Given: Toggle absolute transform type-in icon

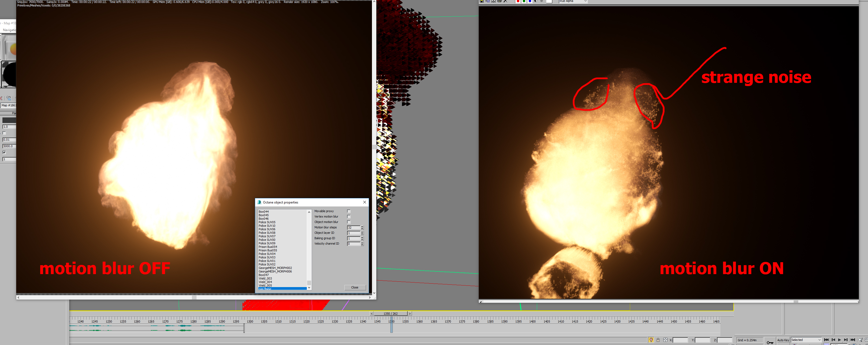Looking at the screenshot, I should coord(665,340).
